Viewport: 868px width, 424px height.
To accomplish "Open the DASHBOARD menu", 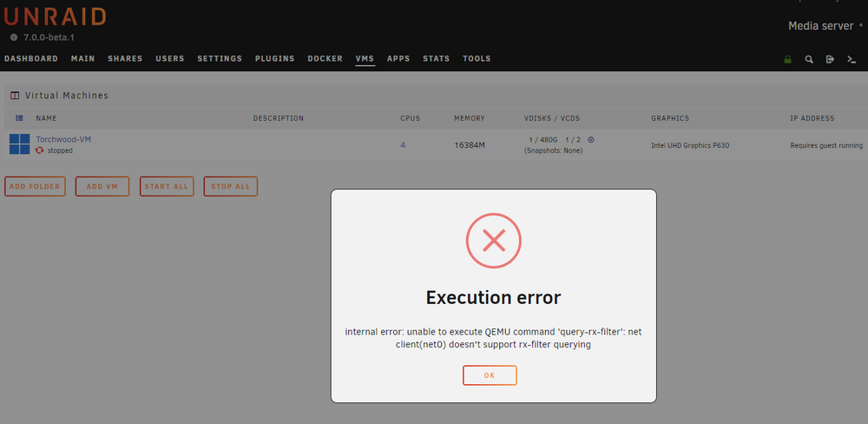I will pos(31,59).
